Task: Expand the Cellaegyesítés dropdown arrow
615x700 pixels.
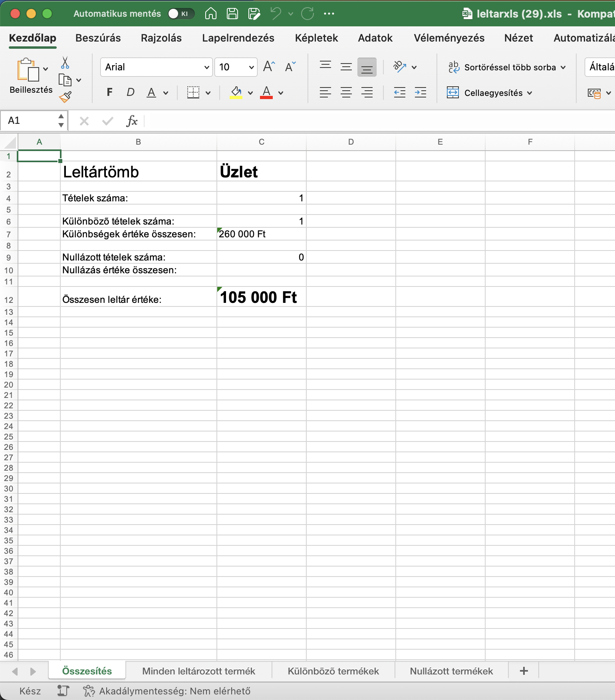Action: 530,93
